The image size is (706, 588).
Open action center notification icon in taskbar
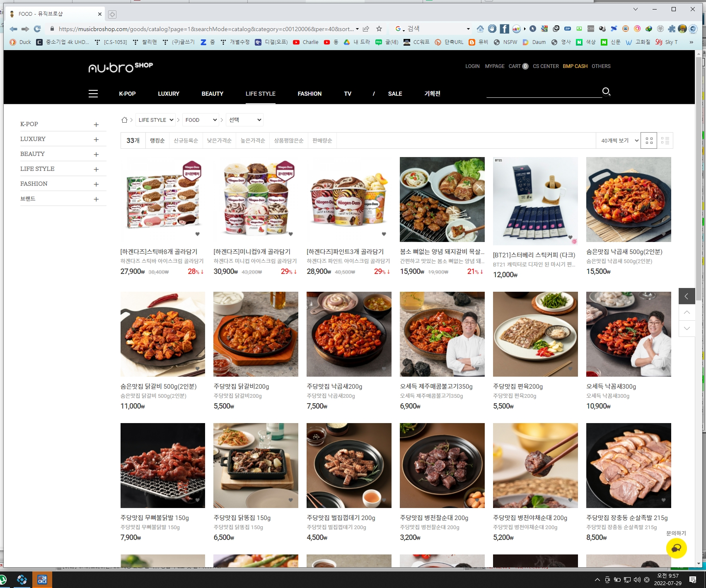pyautogui.click(x=693, y=580)
